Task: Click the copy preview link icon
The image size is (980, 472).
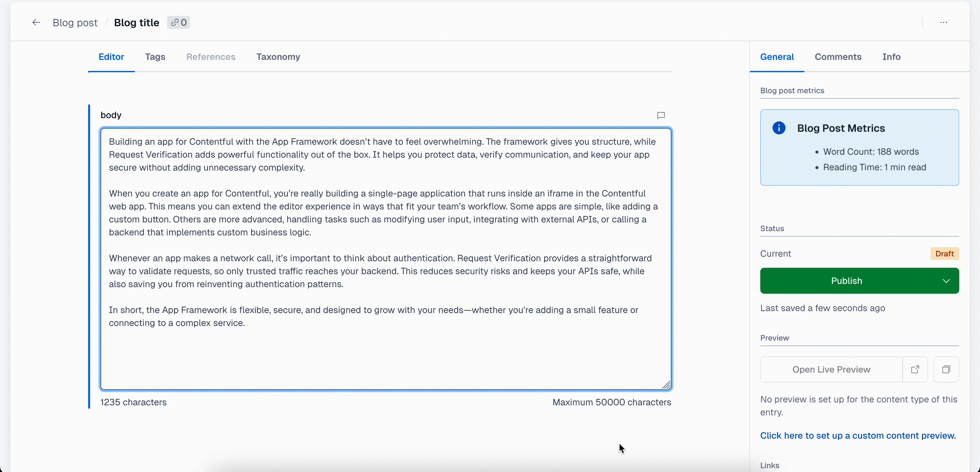Action: point(946,369)
